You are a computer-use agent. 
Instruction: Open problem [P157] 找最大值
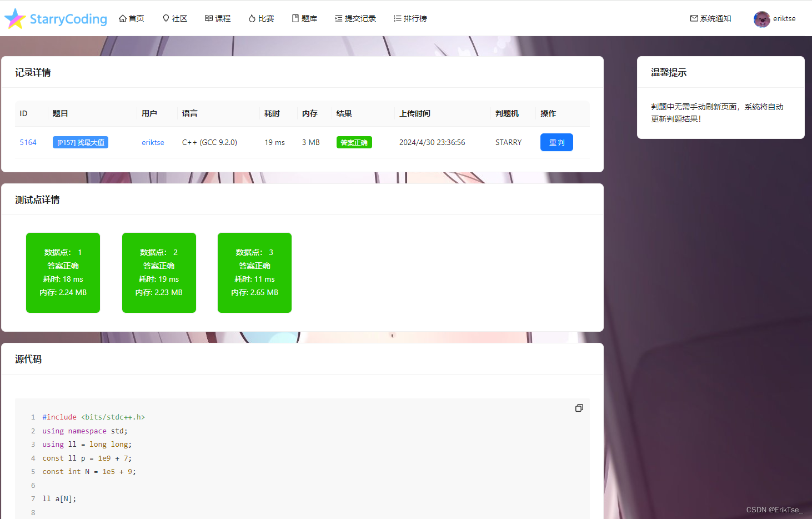[x=80, y=142]
